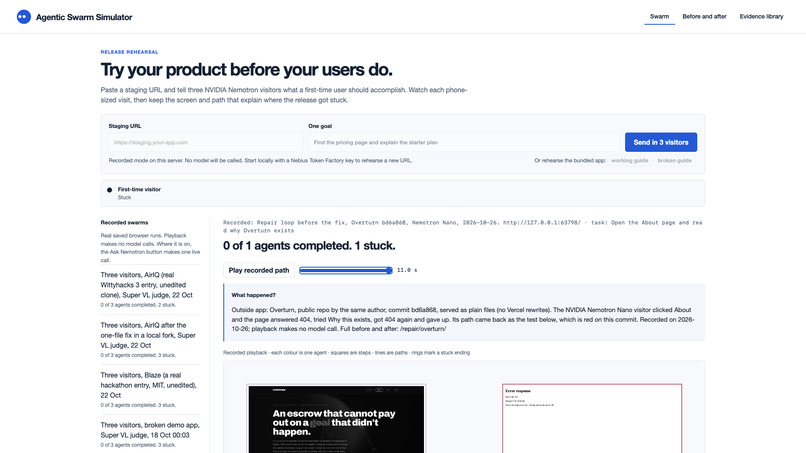The height and width of the screenshot is (453, 806).
Task: Switch to Before and after tab
Action: (704, 16)
